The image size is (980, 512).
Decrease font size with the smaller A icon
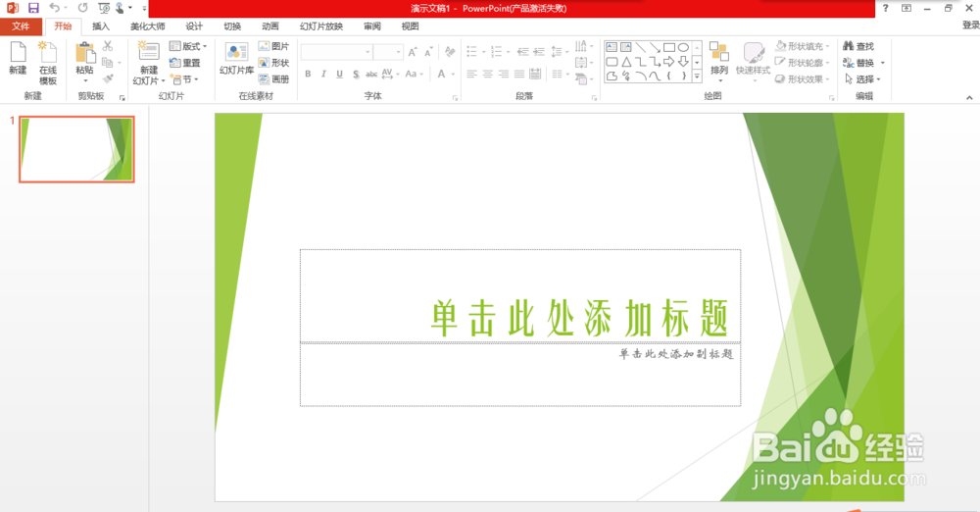point(428,52)
